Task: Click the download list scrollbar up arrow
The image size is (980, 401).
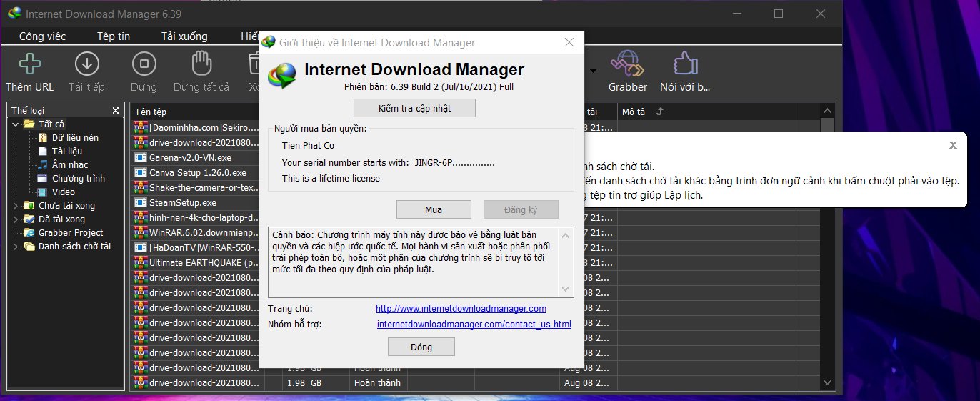Action: 827,112
